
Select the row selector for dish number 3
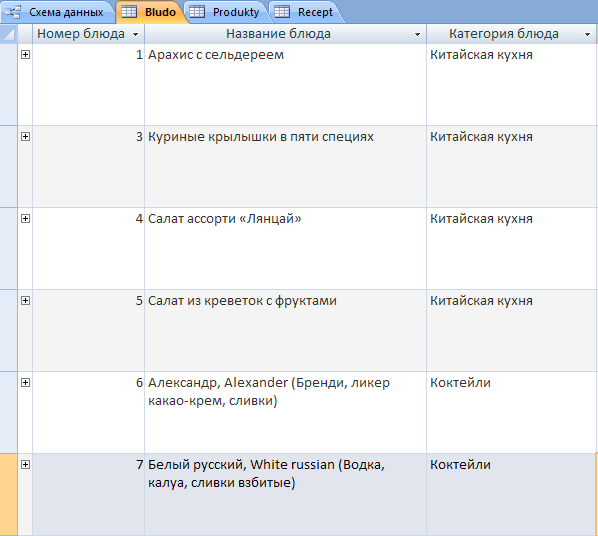click(x=8, y=167)
